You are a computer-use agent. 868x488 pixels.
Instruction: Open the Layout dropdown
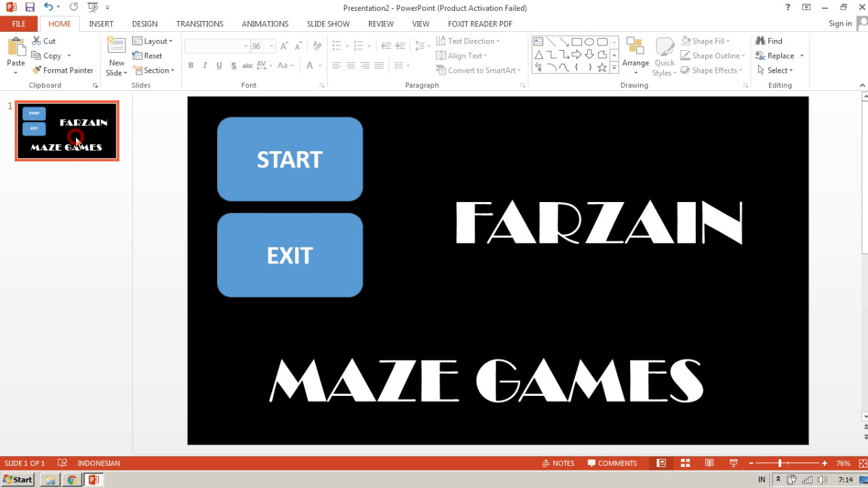tap(153, 41)
